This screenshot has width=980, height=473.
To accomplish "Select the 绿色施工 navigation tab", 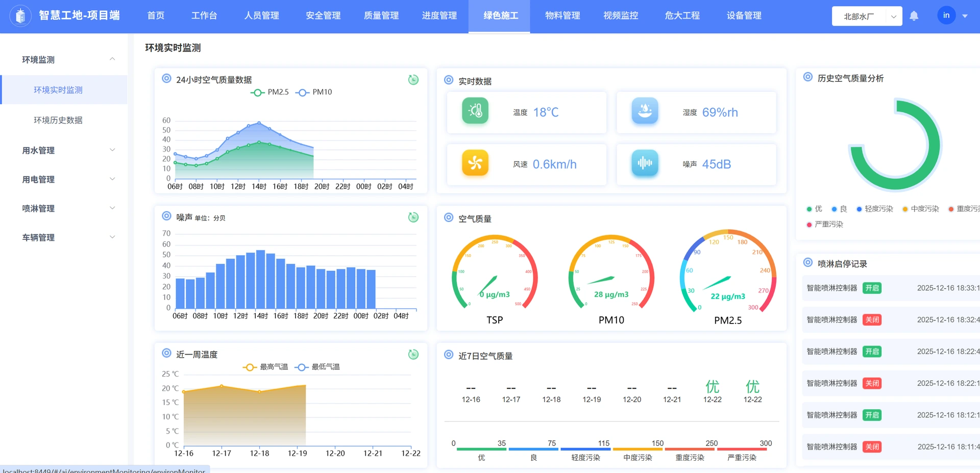I will (499, 16).
